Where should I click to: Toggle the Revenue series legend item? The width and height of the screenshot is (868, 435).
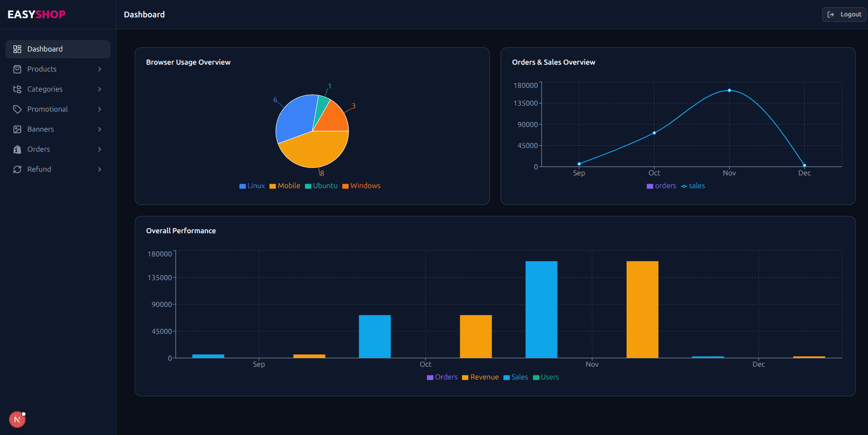[480, 377]
